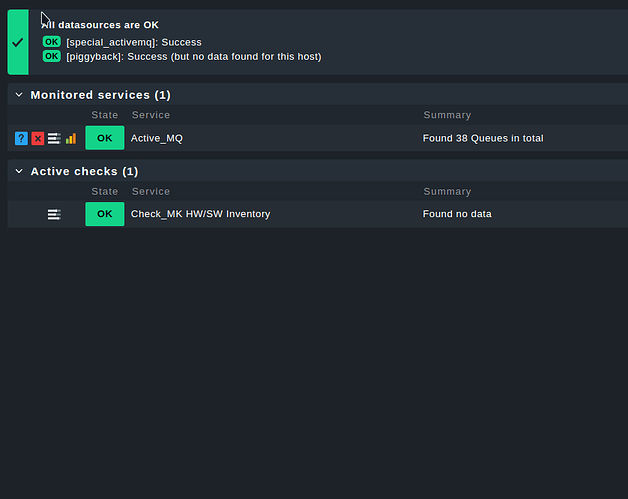Click the OK state of Check_MK HW/SW Inventory
The image size is (628, 499).
tap(105, 214)
